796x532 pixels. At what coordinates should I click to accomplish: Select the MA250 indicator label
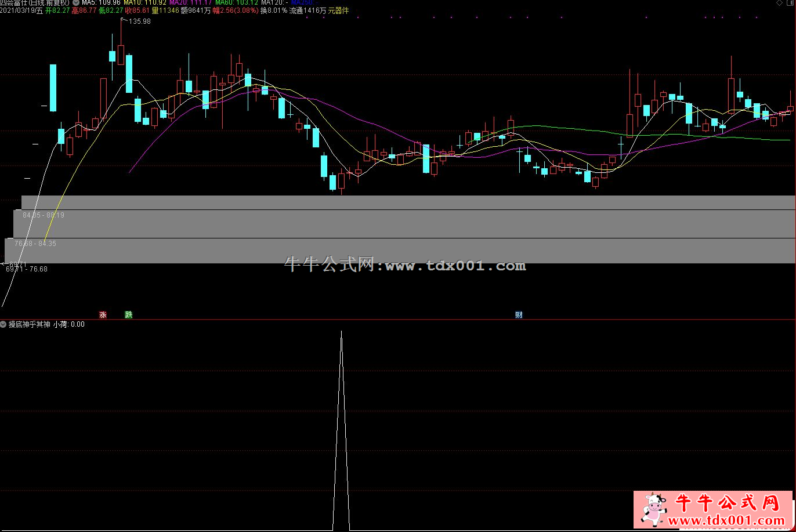(305, 2)
